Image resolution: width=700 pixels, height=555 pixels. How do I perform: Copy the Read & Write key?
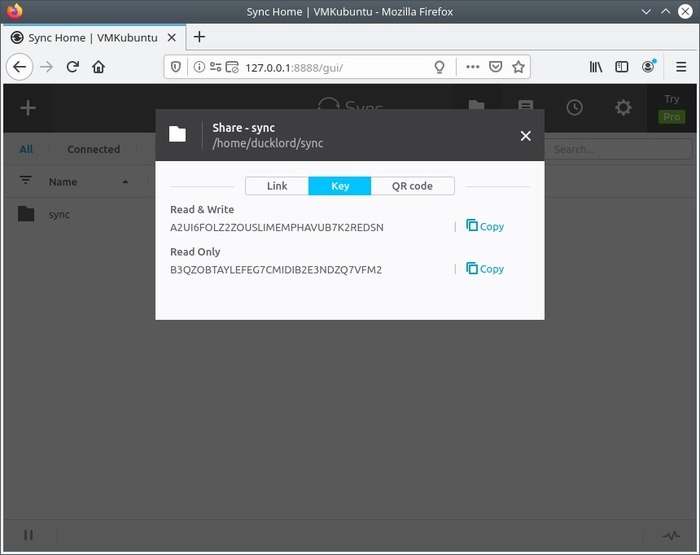[x=485, y=226]
